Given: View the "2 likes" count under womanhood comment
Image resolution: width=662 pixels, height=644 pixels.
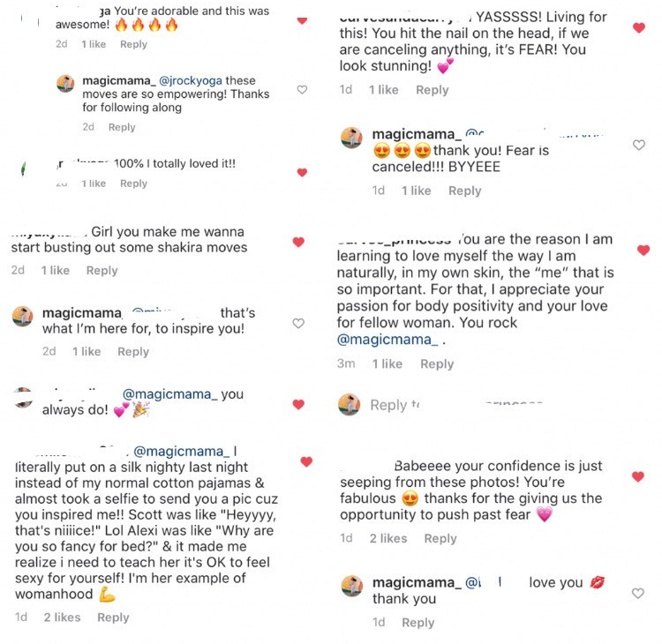Looking at the screenshot, I should click(62, 618).
